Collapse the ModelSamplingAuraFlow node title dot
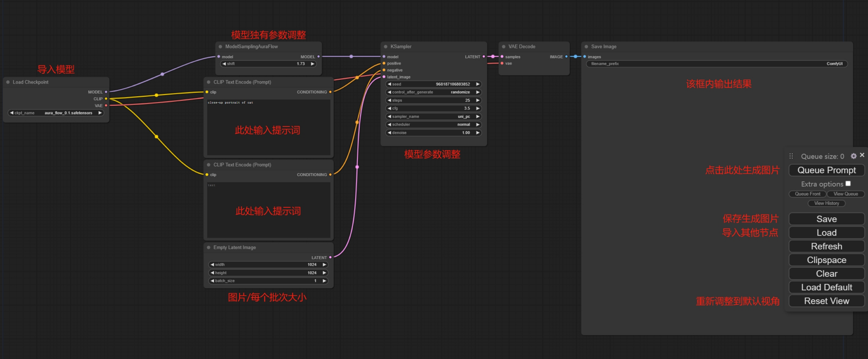 click(220, 47)
